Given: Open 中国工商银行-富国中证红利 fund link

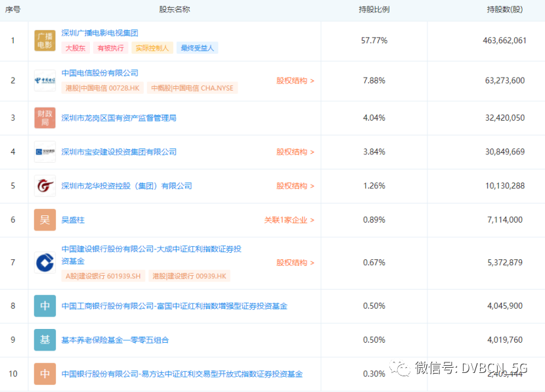Looking at the screenshot, I should click(175, 306).
